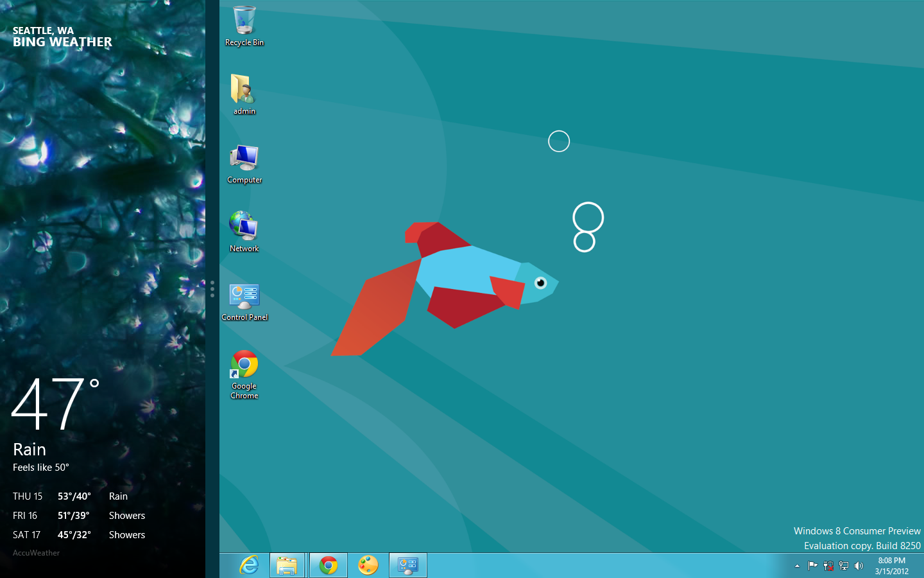Click the 45°/32° temperature value
The width and height of the screenshot is (924, 578).
[x=74, y=535]
